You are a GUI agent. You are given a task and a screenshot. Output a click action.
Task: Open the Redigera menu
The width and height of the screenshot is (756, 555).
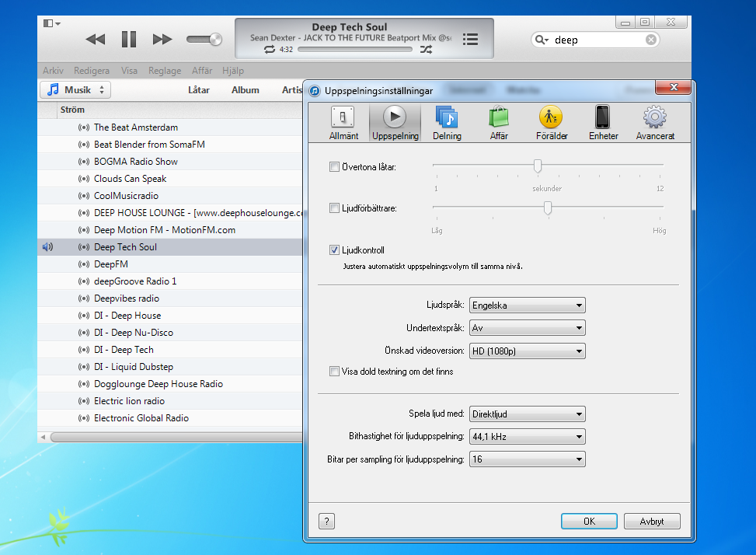(x=92, y=71)
